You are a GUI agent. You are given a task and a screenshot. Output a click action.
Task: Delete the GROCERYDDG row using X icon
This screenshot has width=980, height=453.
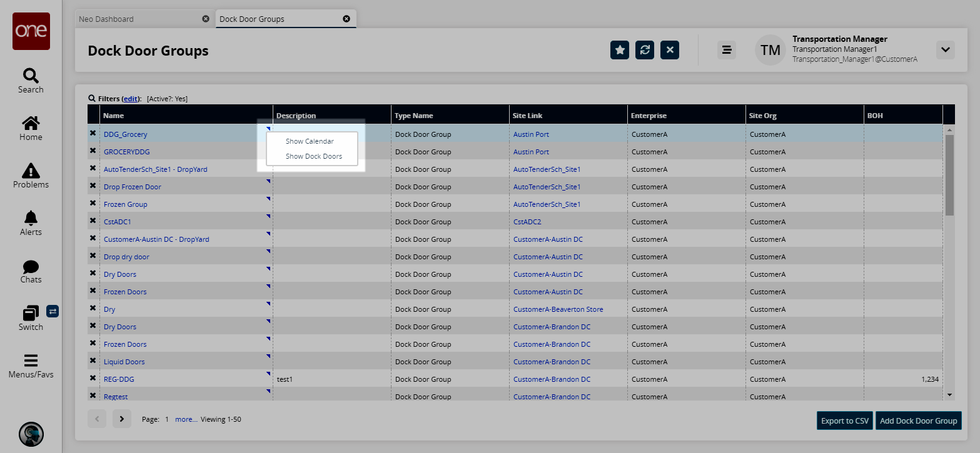93,151
